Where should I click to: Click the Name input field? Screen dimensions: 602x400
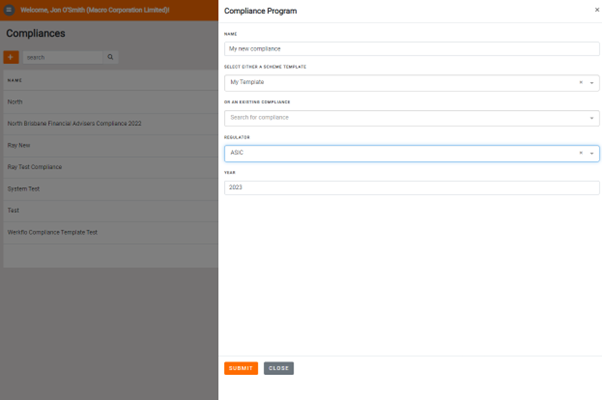[412, 49]
